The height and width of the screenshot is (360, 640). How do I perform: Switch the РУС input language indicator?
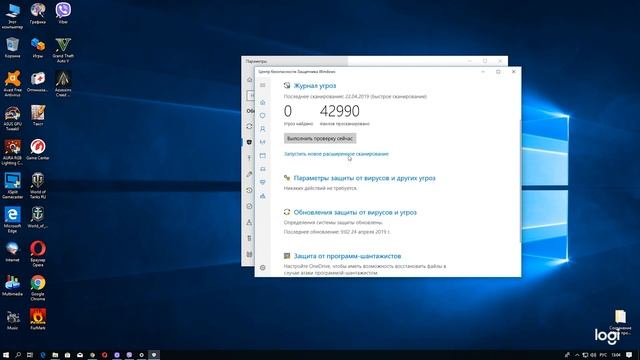[x=603, y=355]
